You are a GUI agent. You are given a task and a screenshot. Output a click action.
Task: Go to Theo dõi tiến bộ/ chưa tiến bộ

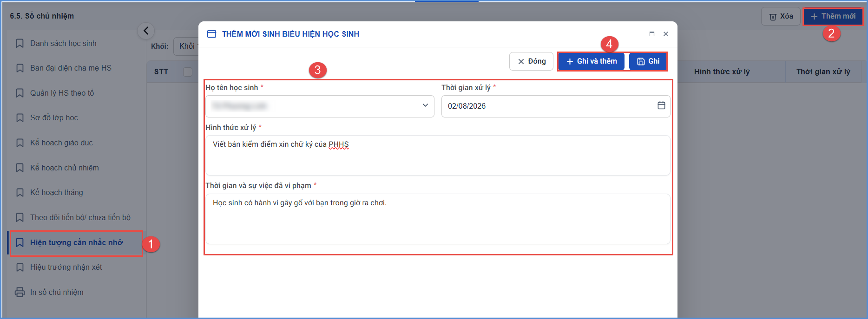pyautogui.click(x=80, y=217)
